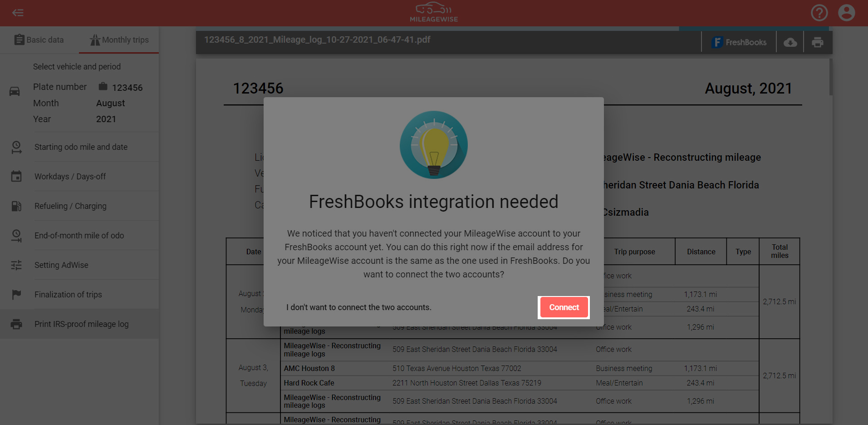The image size is (868, 425).
Task: Open the Month selector showing August
Action: 110,103
